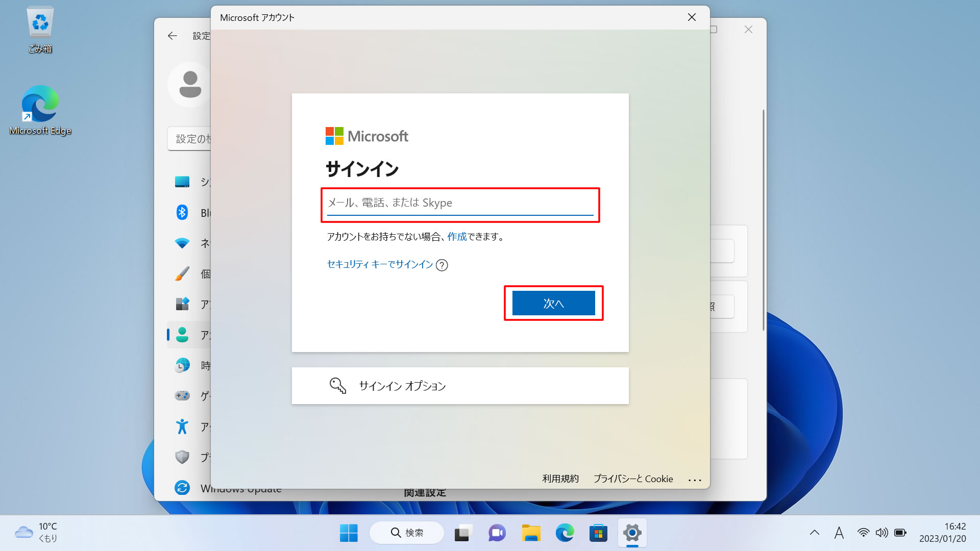Close the Microsoft アカウント dialog
Screen dimensions: 980x551
(x=692, y=17)
